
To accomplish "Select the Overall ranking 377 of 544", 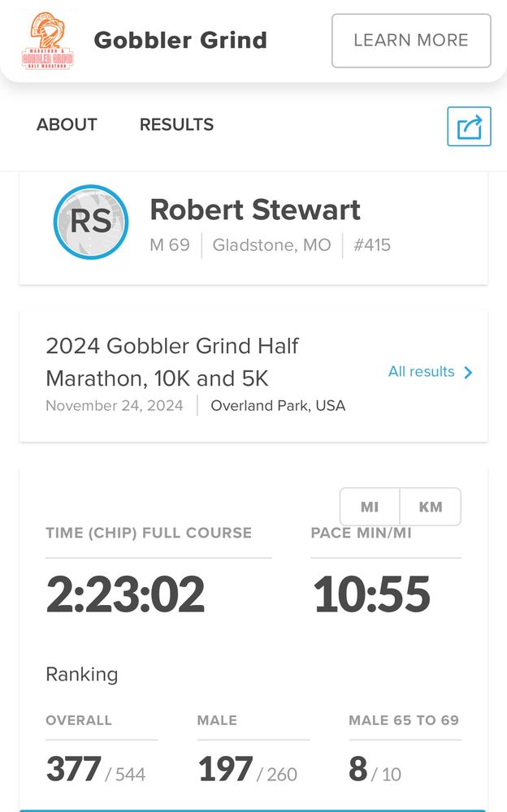I will tap(96, 770).
